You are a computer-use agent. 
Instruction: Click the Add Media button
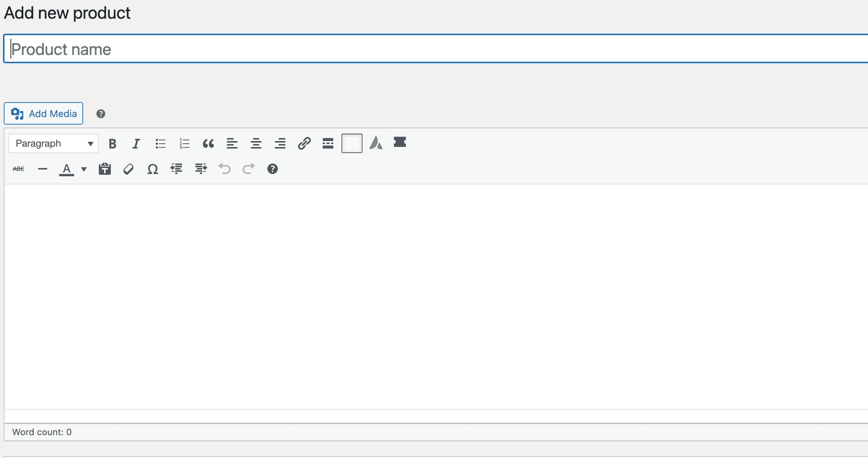click(43, 113)
